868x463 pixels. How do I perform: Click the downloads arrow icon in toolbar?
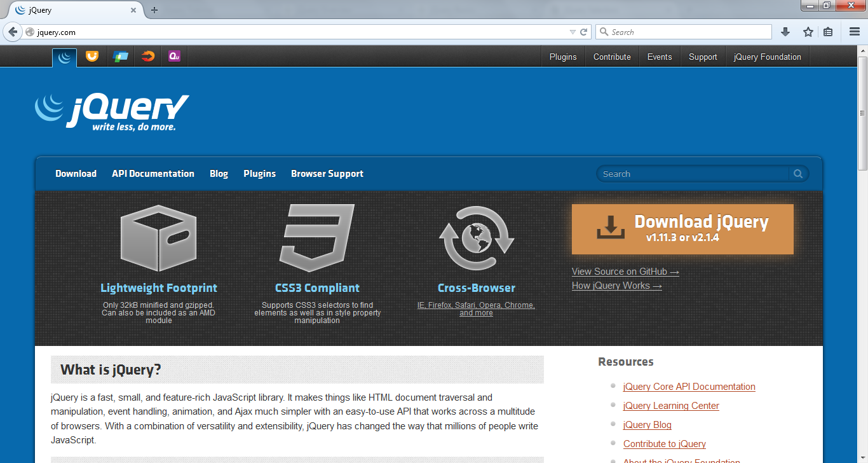point(785,32)
